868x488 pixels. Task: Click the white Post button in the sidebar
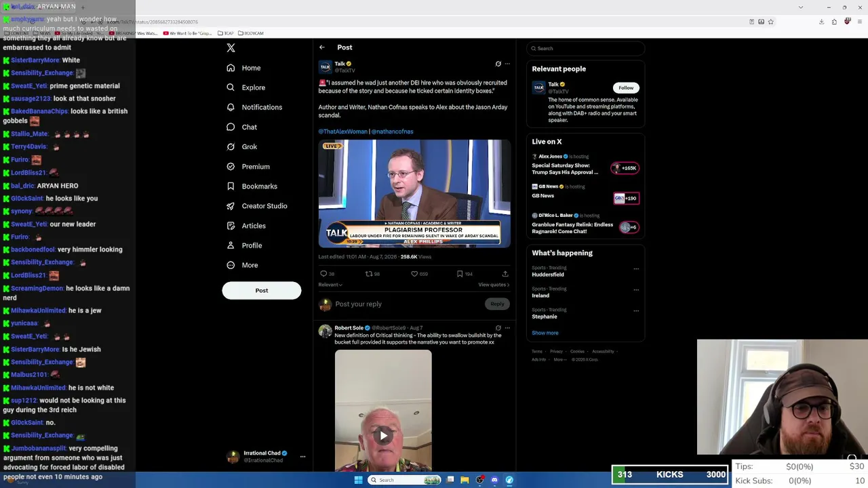tap(262, 290)
